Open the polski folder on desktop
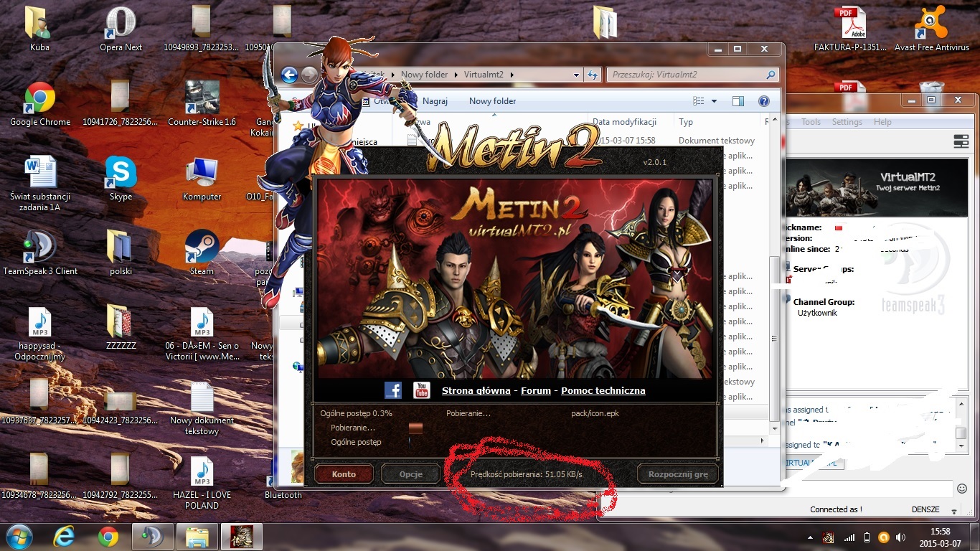Screen dimensions: 980x551 121,254
